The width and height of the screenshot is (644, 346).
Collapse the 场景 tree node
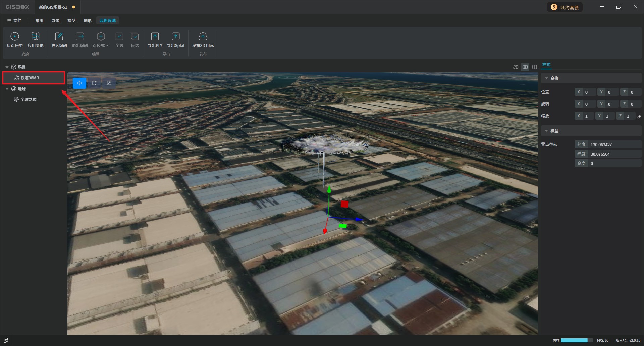pyautogui.click(x=7, y=67)
